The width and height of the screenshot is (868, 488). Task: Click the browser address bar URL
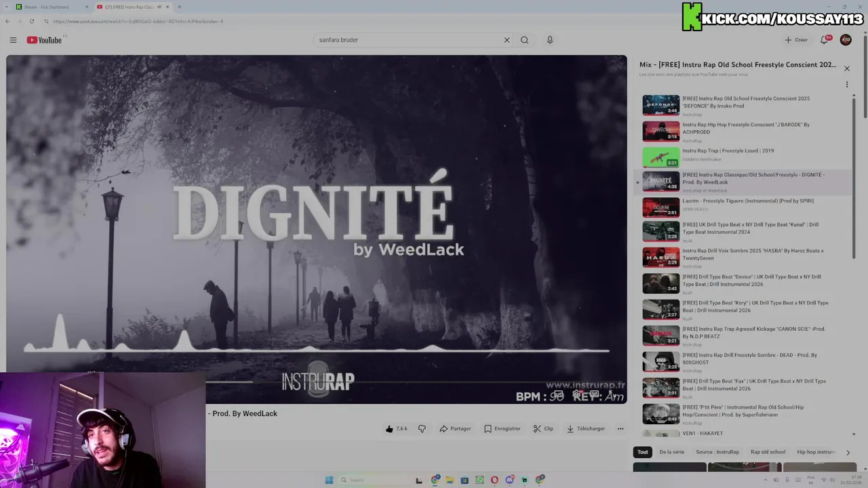click(138, 21)
